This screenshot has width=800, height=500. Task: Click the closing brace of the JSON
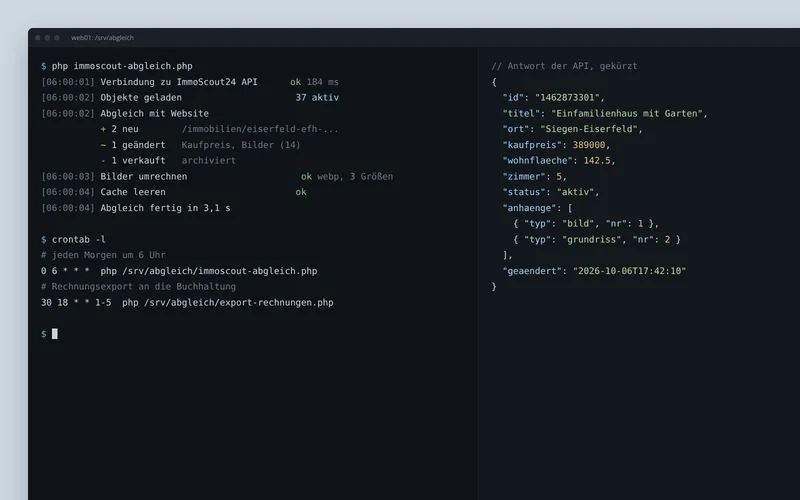click(x=494, y=287)
